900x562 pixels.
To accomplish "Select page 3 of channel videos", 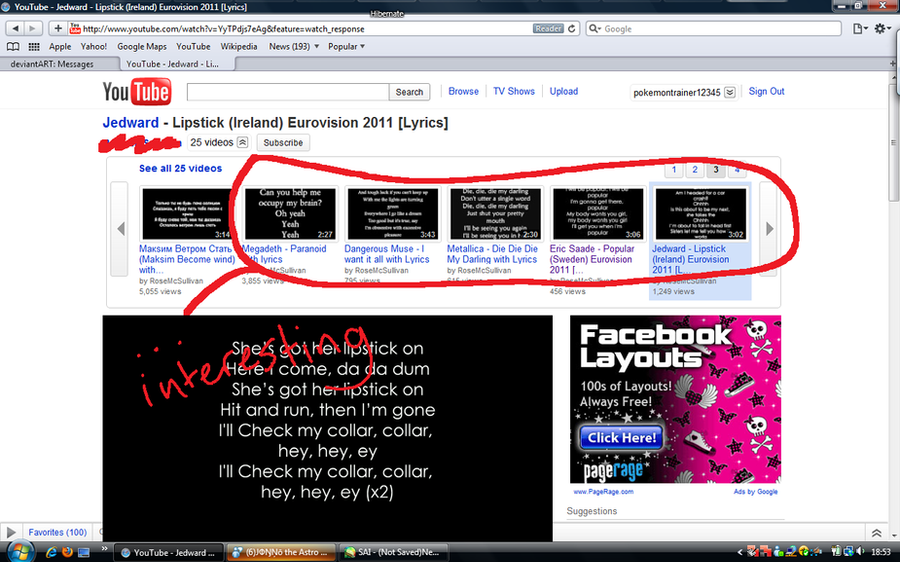I will point(715,169).
